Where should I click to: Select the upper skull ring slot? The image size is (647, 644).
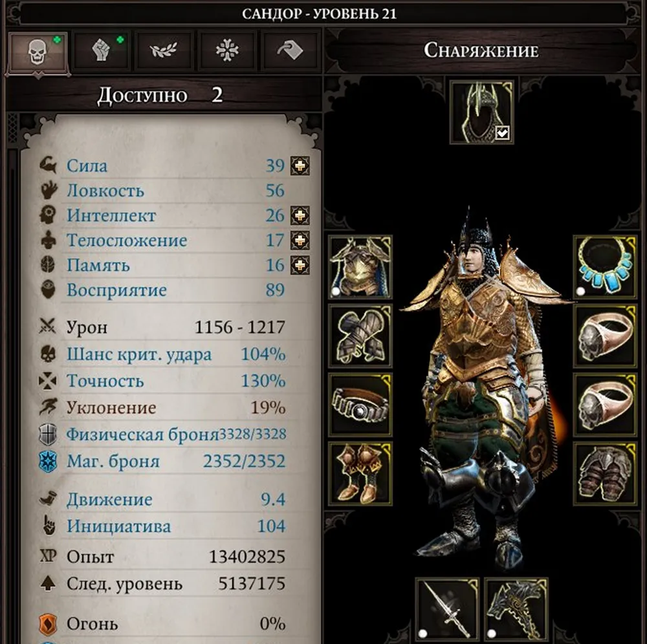pos(605,336)
